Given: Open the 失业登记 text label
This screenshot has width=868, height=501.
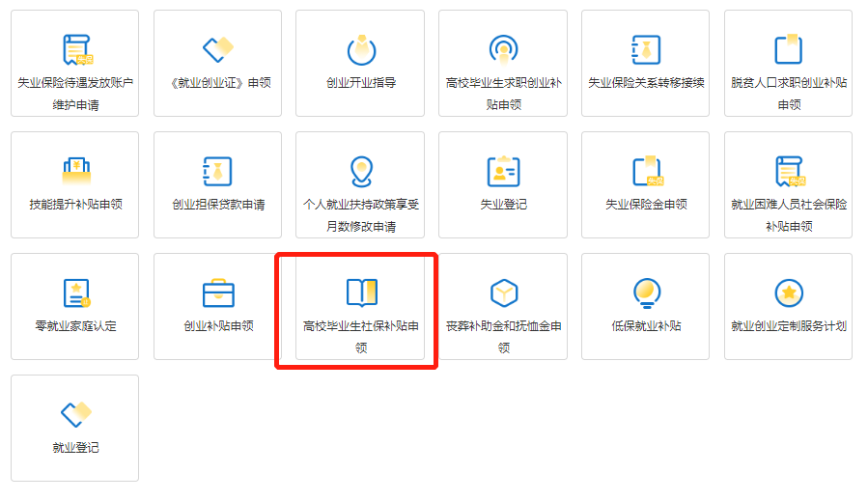Looking at the screenshot, I should (x=504, y=205).
